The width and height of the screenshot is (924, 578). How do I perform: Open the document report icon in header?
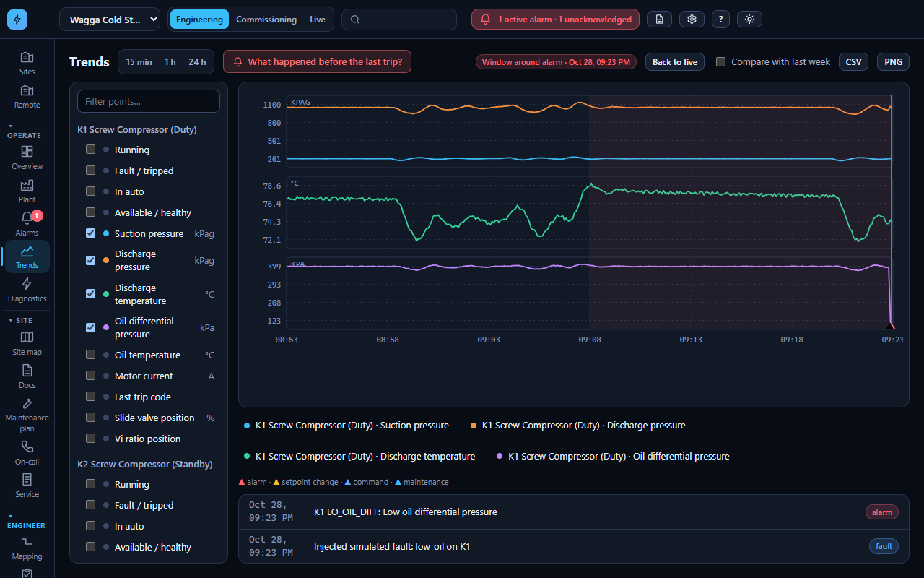tap(659, 20)
